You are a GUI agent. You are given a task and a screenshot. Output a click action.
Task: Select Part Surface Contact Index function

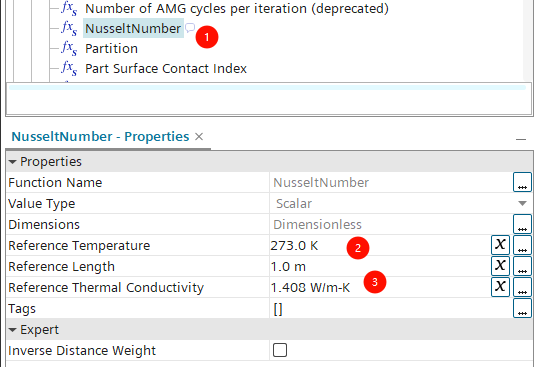(166, 69)
